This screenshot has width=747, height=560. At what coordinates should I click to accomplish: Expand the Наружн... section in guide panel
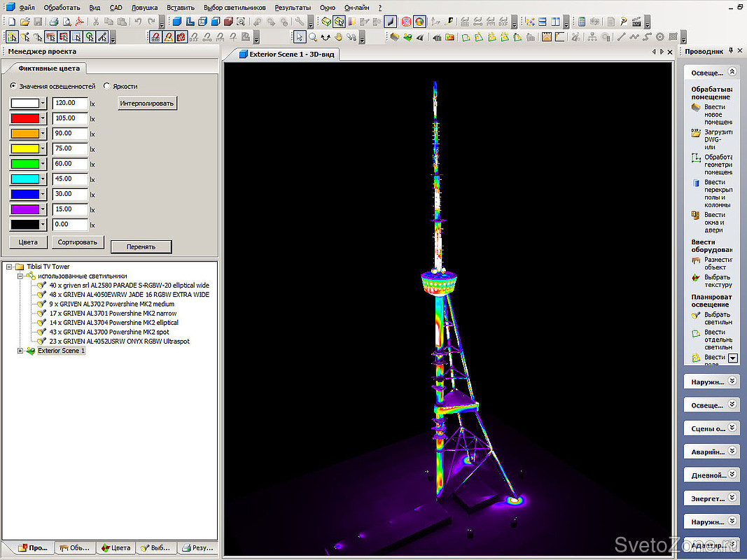tap(732, 381)
